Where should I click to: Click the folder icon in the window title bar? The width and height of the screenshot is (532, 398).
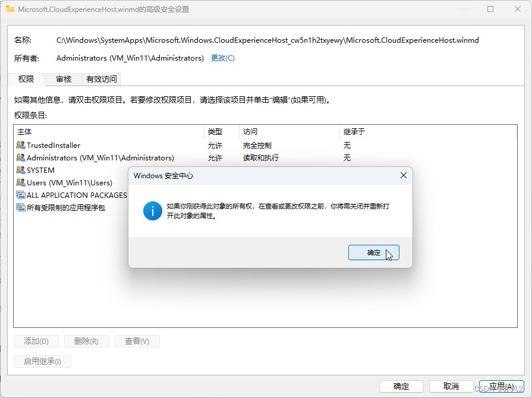click(x=10, y=9)
